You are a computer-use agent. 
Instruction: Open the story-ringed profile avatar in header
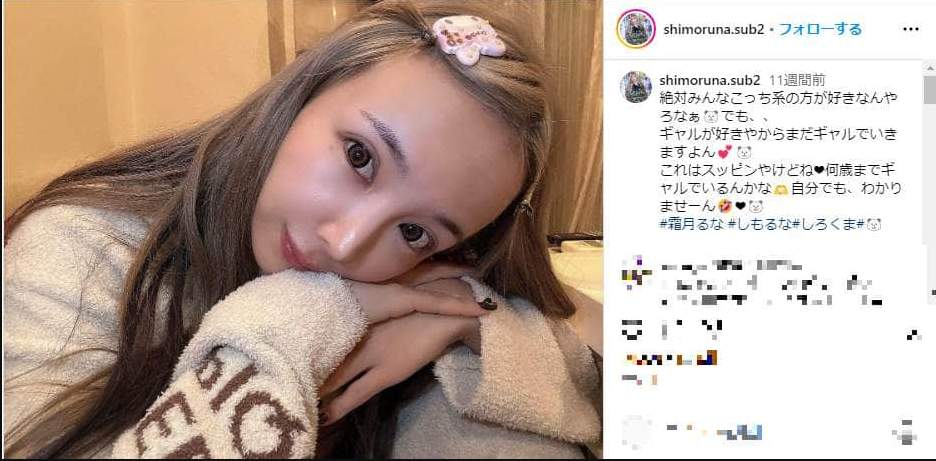636,29
